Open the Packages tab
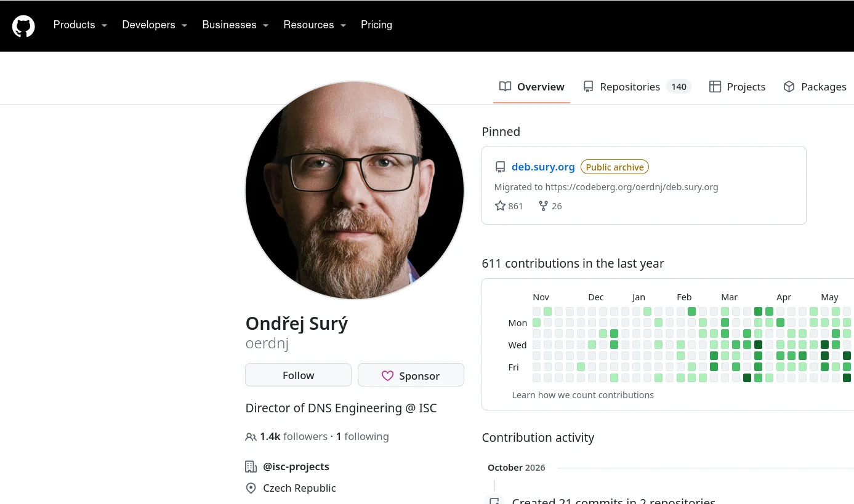The height and width of the screenshot is (504, 854). (x=815, y=87)
